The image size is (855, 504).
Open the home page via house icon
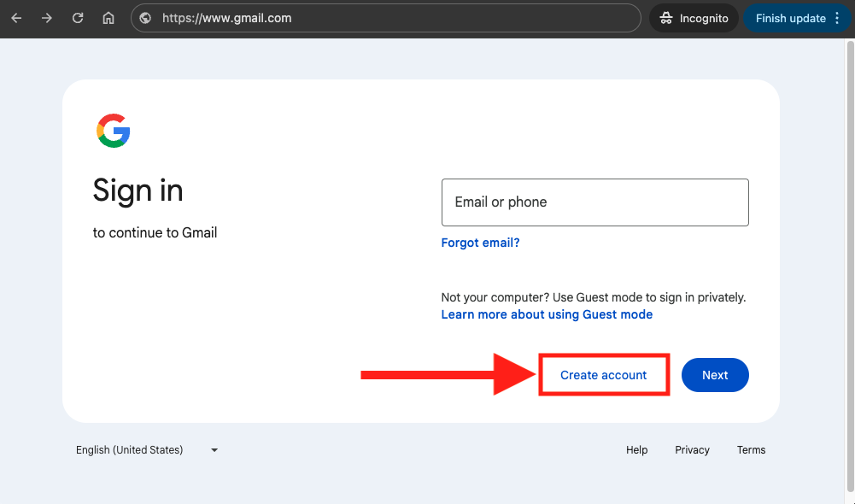pyautogui.click(x=108, y=18)
